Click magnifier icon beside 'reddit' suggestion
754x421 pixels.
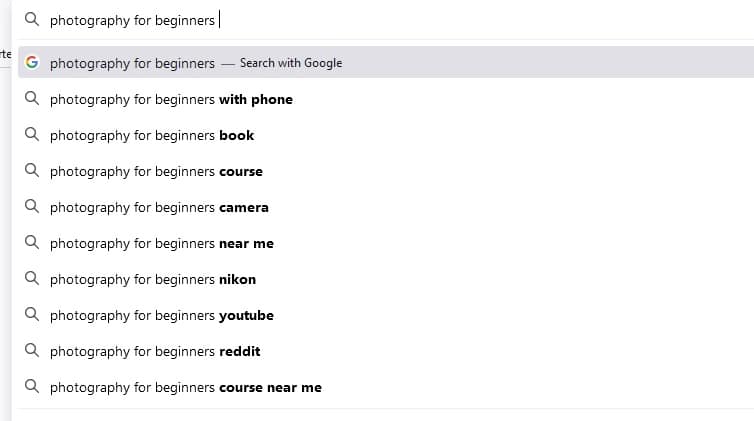(x=32, y=351)
